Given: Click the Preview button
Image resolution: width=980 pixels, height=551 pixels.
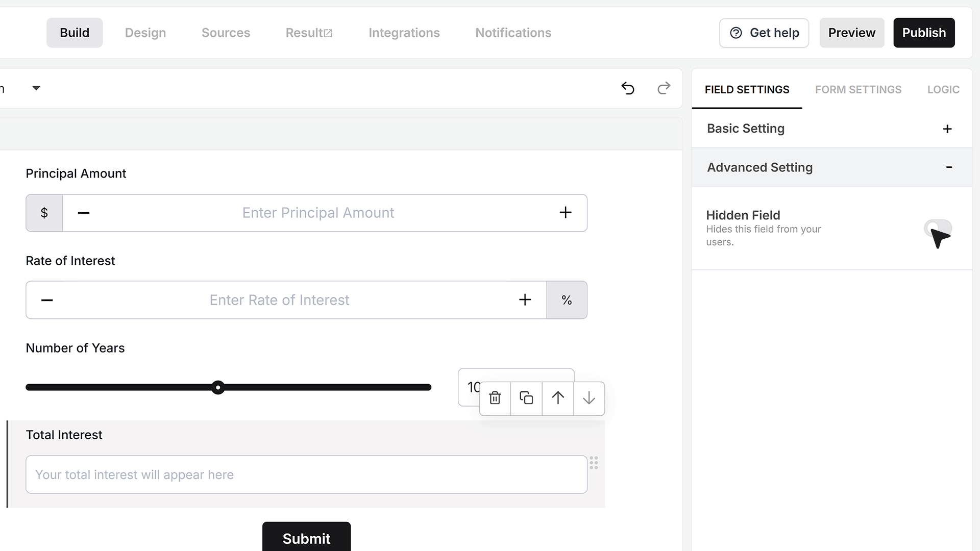Looking at the screenshot, I should tap(852, 33).
